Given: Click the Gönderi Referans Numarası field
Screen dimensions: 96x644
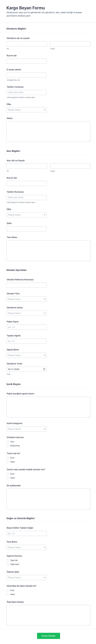Looking at the screenshot, I should click(26, 285).
